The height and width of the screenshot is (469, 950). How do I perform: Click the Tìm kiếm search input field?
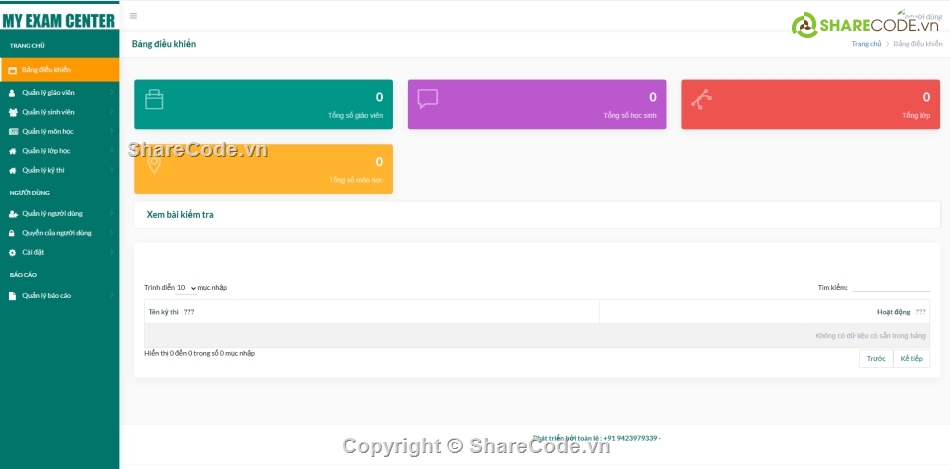[890, 287]
